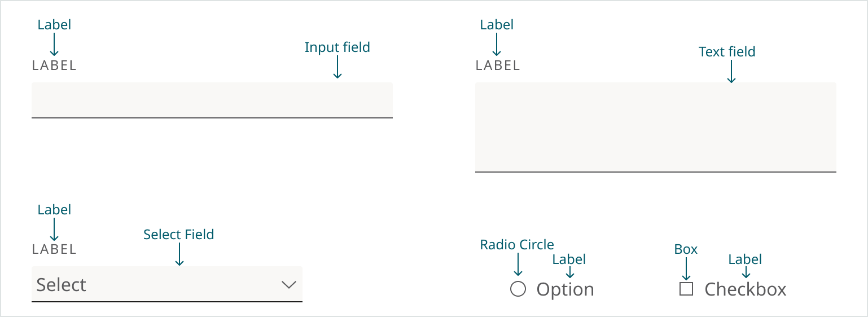Click the uppercase LABEL above the text field

pyautogui.click(x=498, y=65)
